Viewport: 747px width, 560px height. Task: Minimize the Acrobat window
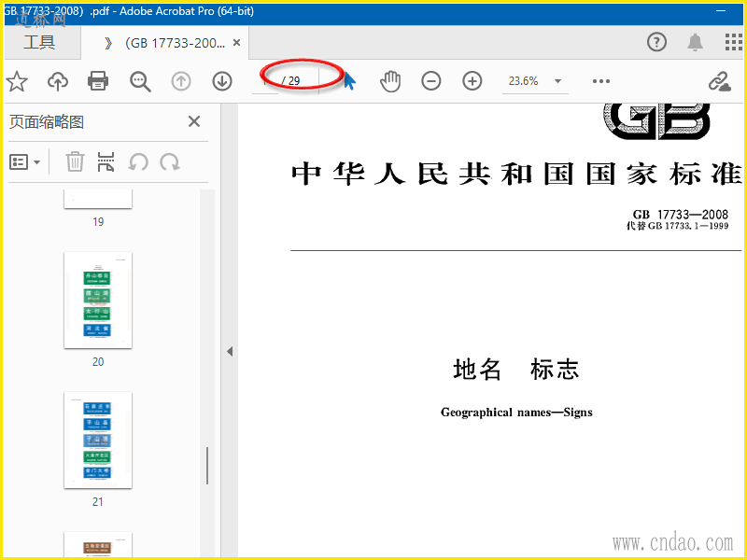point(721,10)
